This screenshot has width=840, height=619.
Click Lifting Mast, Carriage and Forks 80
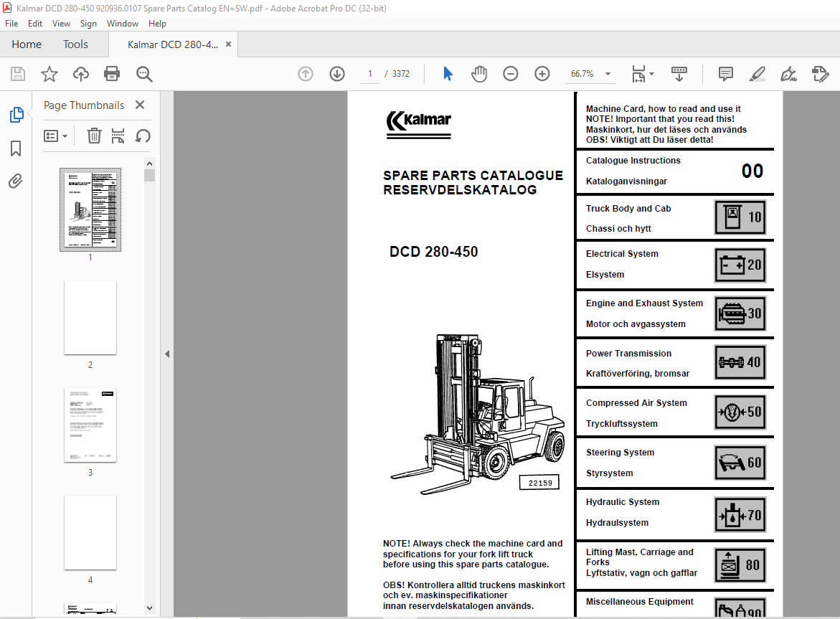(x=675, y=564)
